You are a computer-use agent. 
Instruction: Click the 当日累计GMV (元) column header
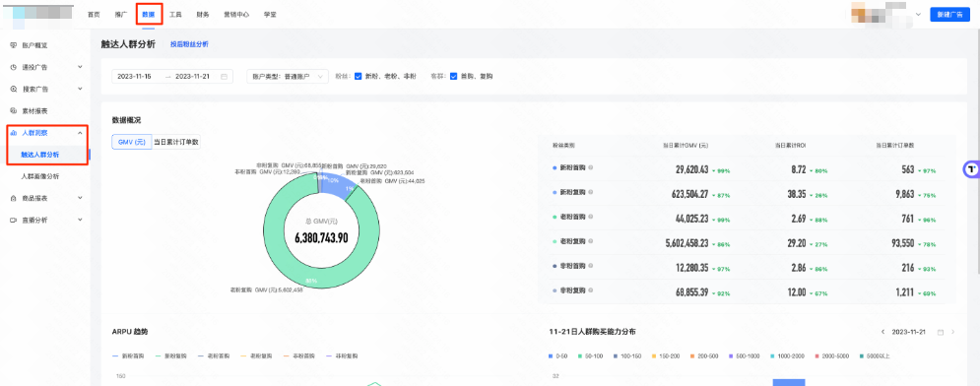point(686,145)
